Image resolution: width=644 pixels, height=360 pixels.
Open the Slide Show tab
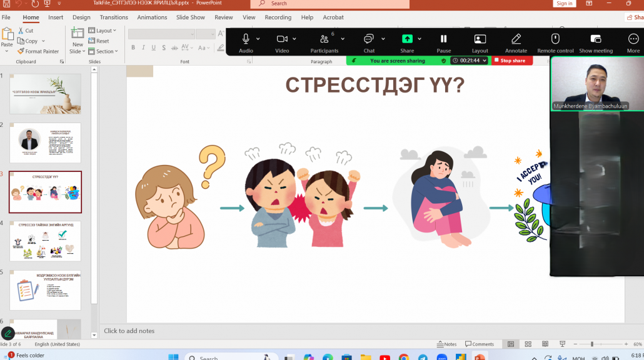pos(190,17)
